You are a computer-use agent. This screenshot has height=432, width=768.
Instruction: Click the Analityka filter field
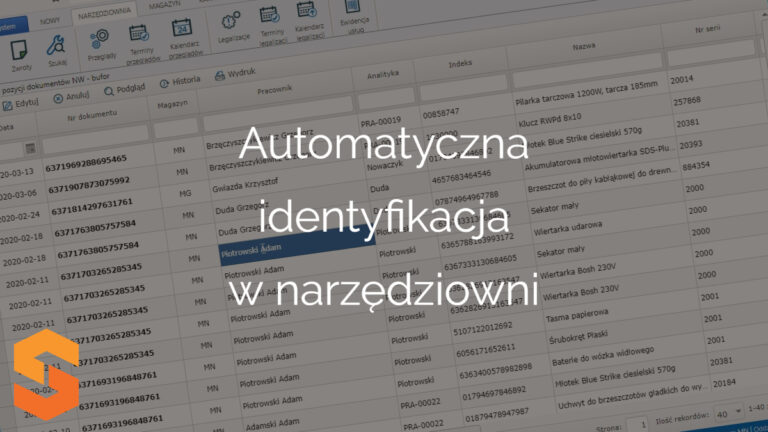click(x=386, y=97)
